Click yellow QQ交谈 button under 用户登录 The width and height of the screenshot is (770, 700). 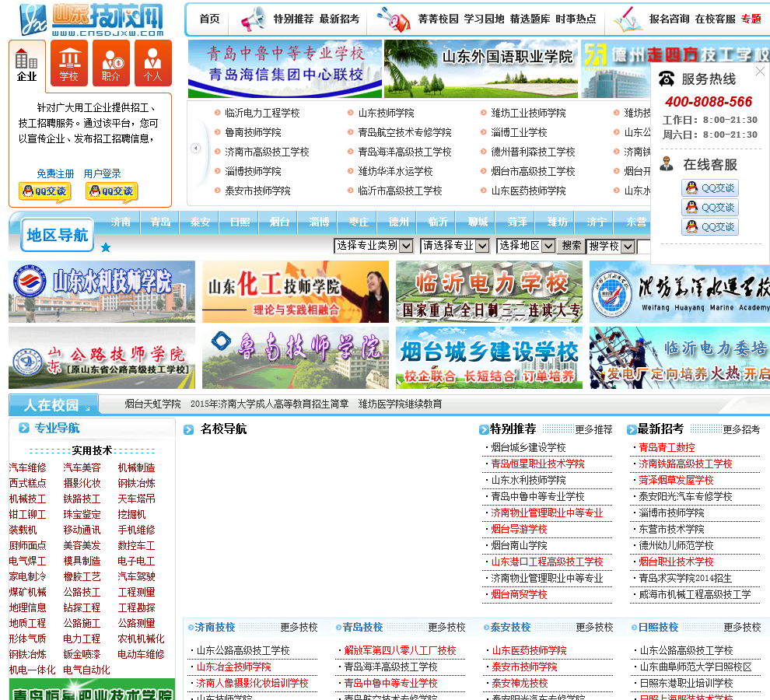pyautogui.click(x=111, y=191)
